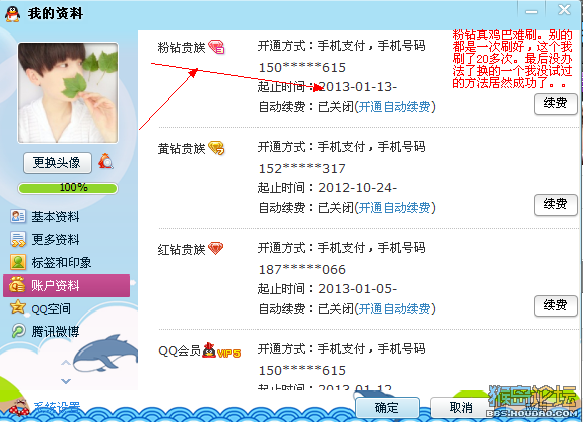Click 开通自动续费 link under 粉钻贵族
Image resolution: width=583 pixels, height=422 pixels.
394,107
